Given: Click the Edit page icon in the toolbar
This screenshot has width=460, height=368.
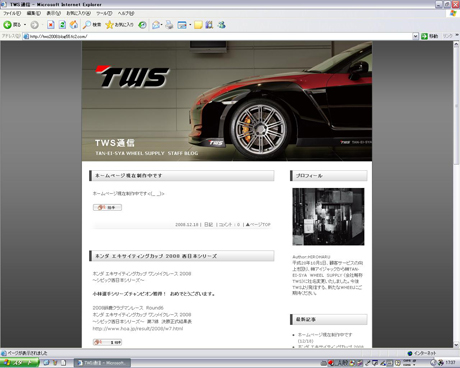Looking at the screenshot, I should 182,25.
